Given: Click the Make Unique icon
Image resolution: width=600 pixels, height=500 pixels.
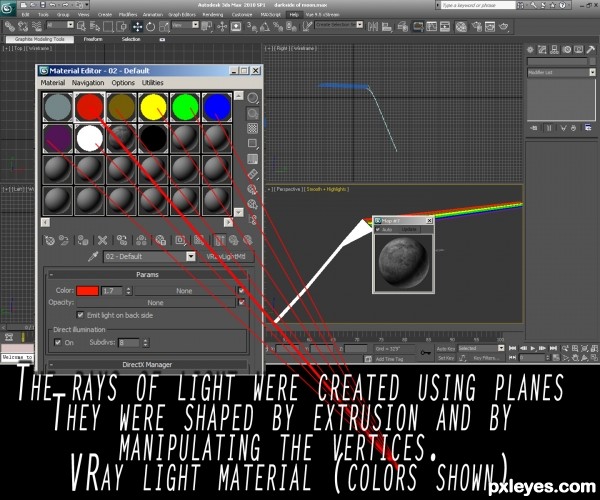Looking at the screenshot, I should coord(141,240).
